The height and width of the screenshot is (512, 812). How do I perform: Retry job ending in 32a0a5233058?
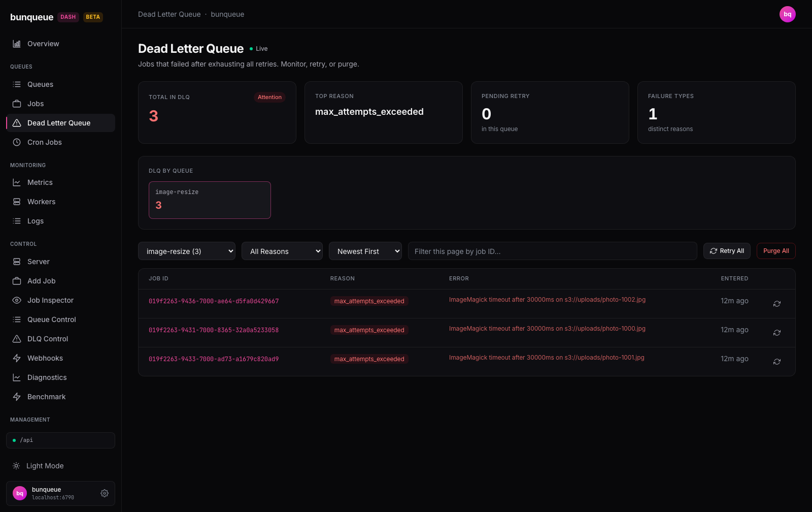click(x=776, y=333)
